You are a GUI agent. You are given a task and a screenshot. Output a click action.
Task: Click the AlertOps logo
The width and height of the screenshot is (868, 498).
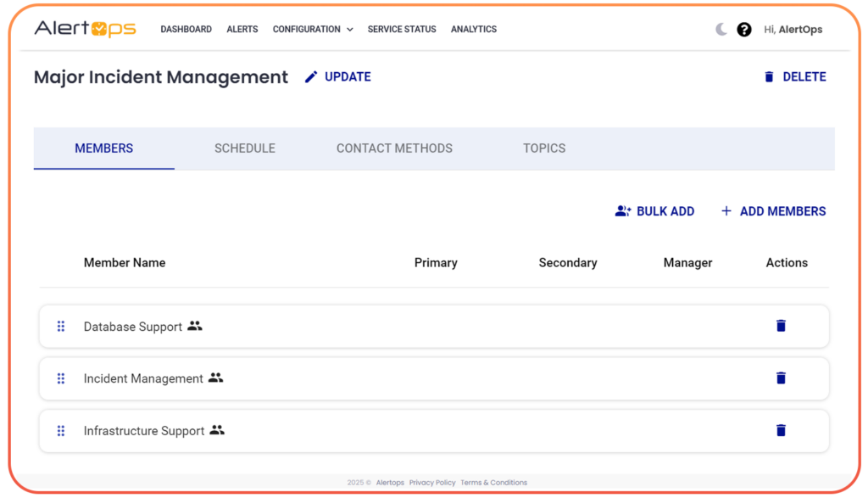84,28
